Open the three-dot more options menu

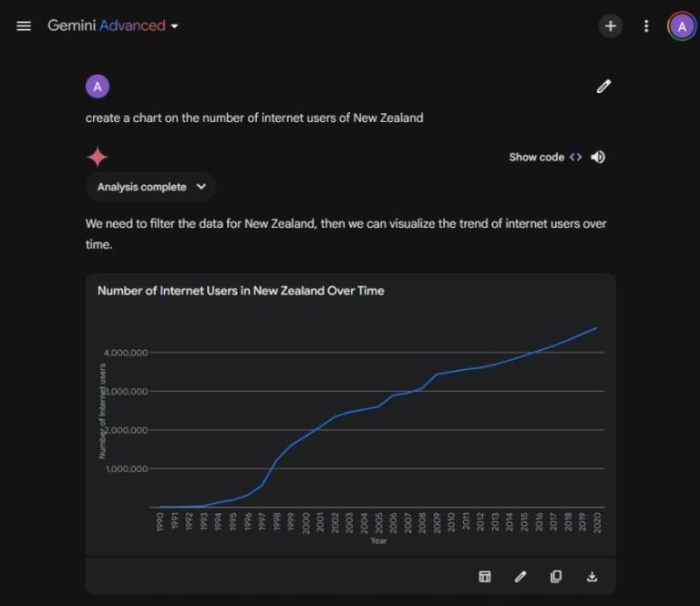click(x=646, y=26)
